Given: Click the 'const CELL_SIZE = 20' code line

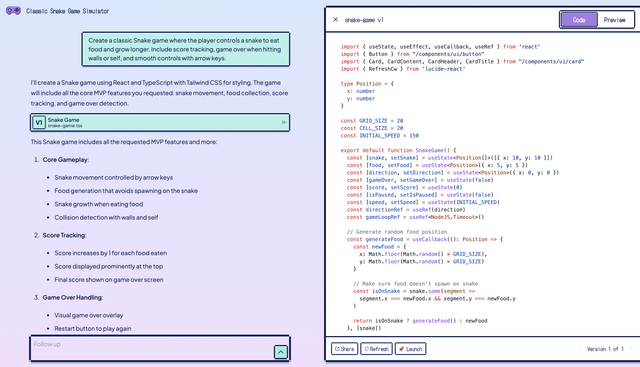Looking at the screenshot, I should (x=372, y=128).
